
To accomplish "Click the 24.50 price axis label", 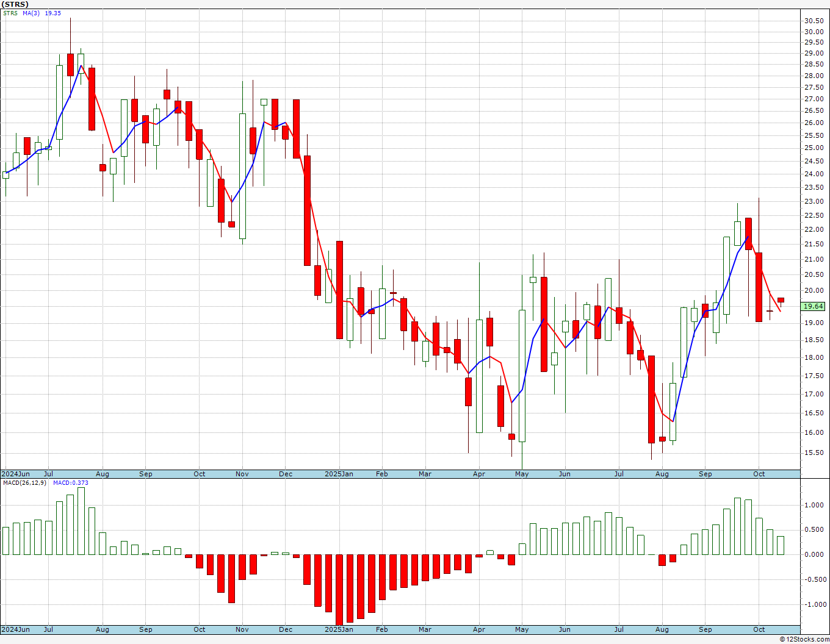I will [814, 161].
